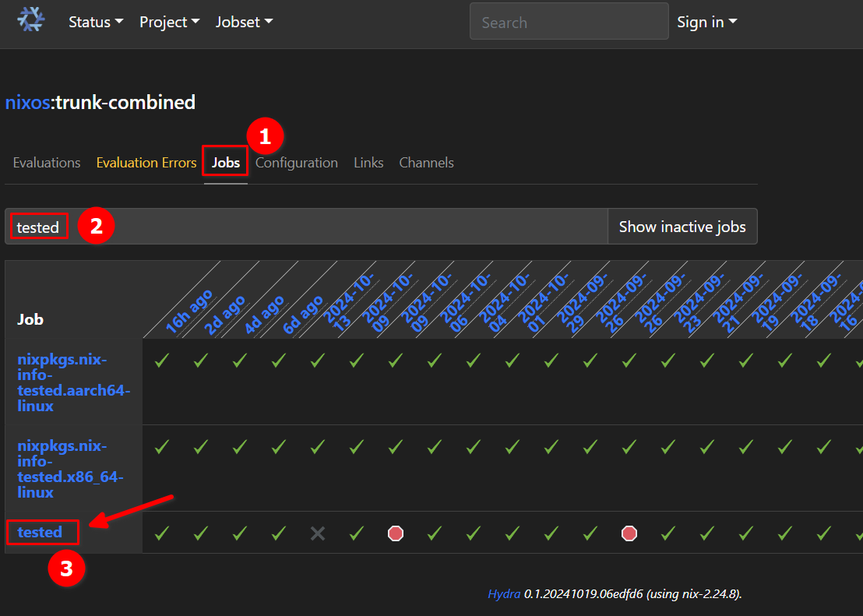Click x86_64-linux row checkmark under 6d ago

pyautogui.click(x=279, y=447)
